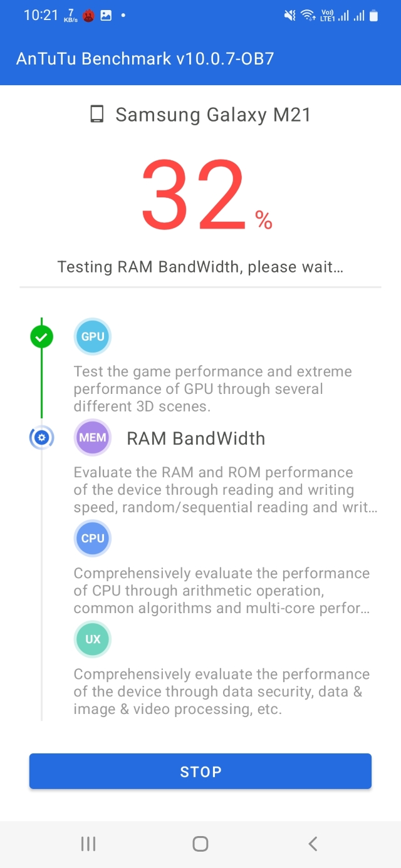Tap the Android back navigation button
Image resolution: width=401 pixels, height=868 pixels.
pyautogui.click(x=313, y=844)
